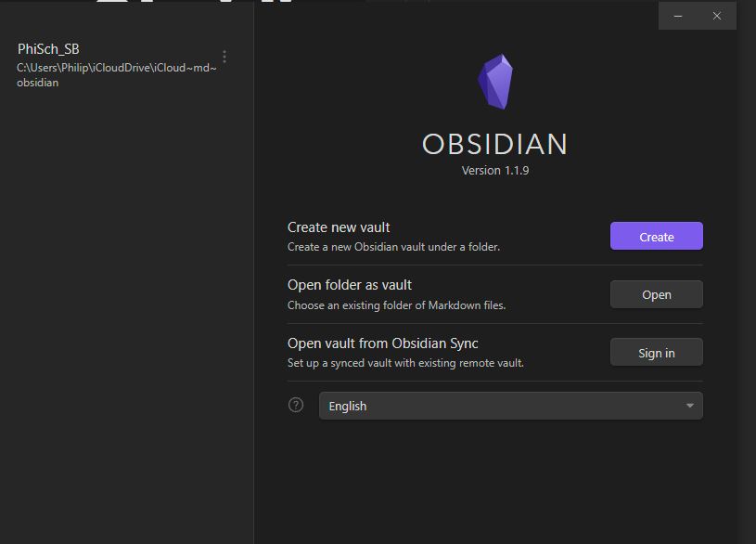Click the Open folder as vault heading
Image resolution: width=756 pixels, height=544 pixels.
pyautogui.click(x=350, y=285)
